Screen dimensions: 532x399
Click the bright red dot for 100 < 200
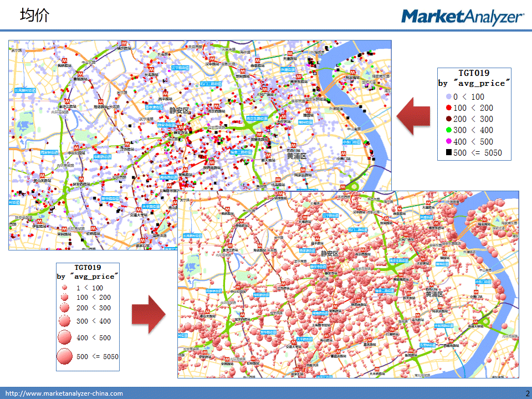pos(448,108)
